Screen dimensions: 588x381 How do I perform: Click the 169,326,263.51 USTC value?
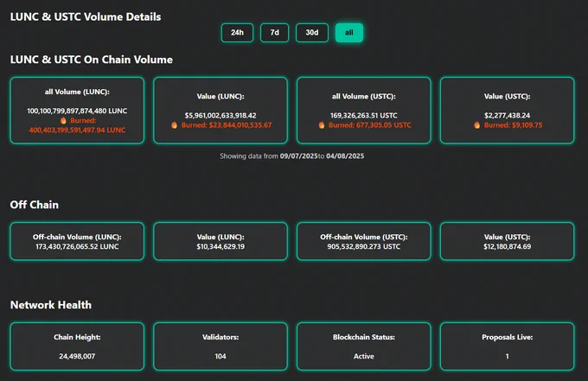pos(364,116)
